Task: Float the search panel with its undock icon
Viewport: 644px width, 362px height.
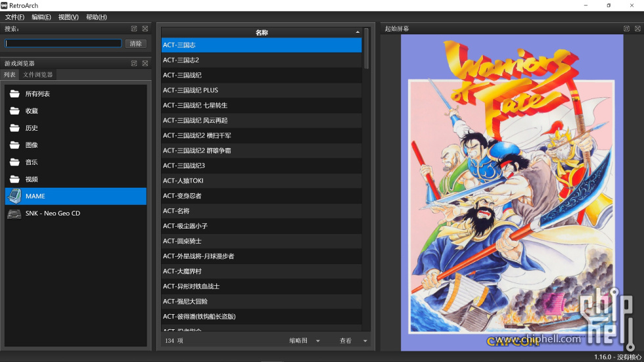Action: [134, 29]
